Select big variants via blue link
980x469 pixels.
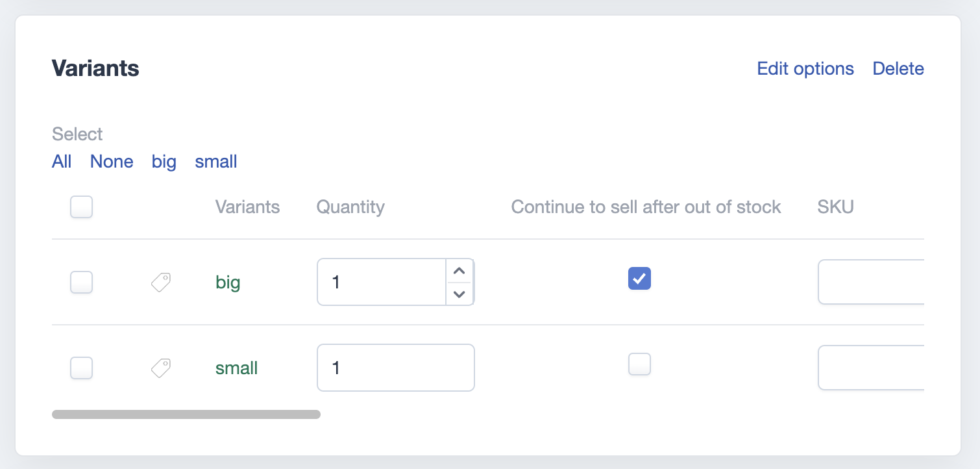[164, 161]
